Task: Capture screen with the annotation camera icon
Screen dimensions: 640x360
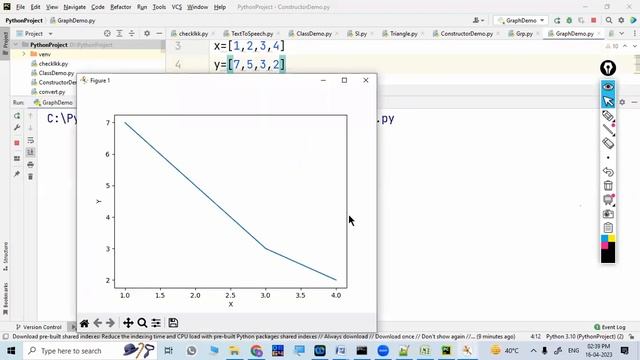Action: (608, 214)
